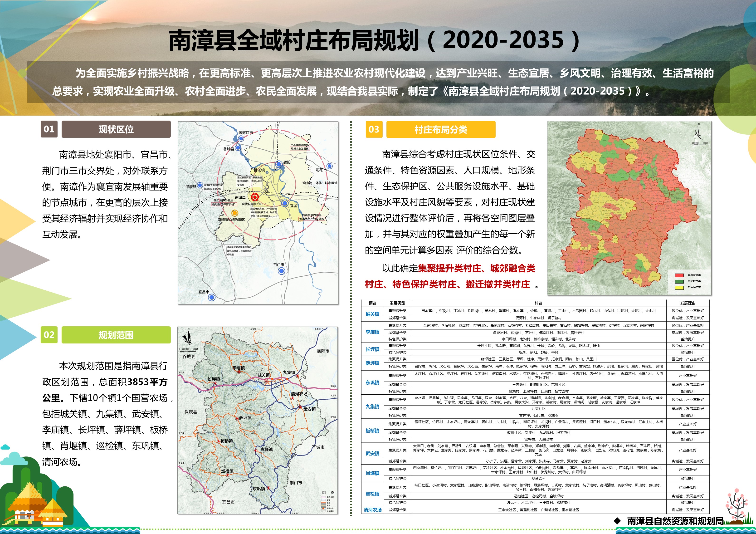This screenshot has height=534, width=756.
Task: Click the 雷坪村、天鹅池村 table cell
Action: click(x=539, y=439)
